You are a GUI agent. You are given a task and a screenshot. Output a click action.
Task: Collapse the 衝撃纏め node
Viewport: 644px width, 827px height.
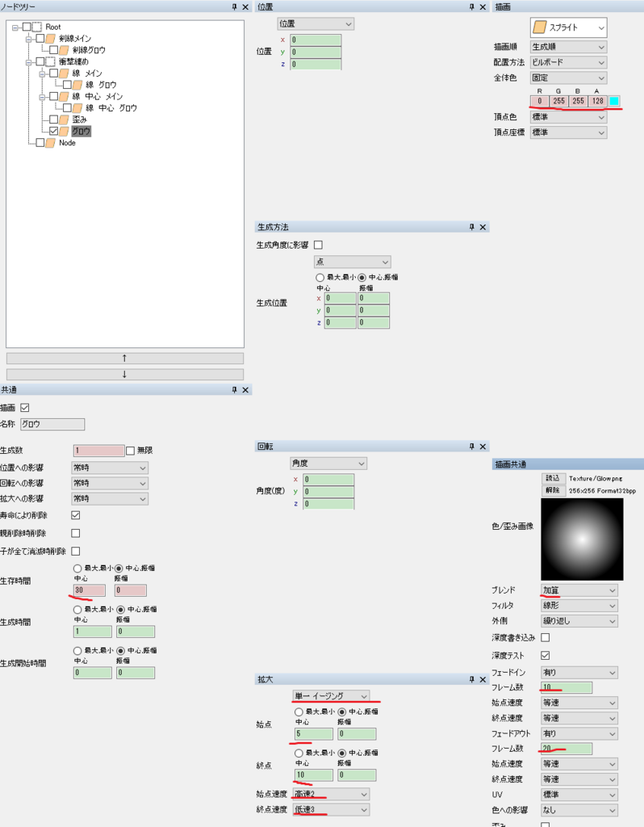(x=29, y=62)
